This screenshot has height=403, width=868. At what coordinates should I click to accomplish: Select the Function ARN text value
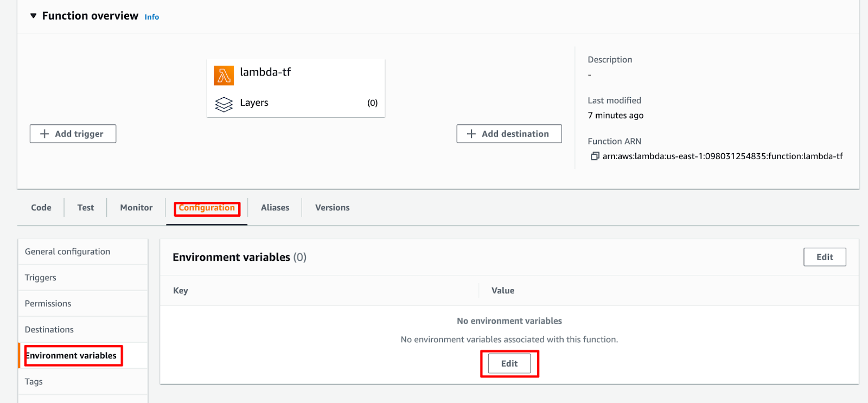(723, 156)
